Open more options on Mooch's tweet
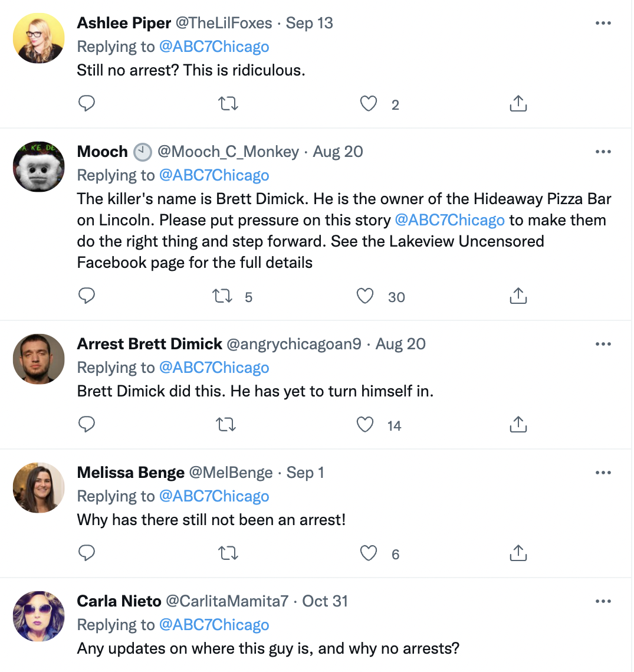The width and height of the screenshot is (634, 672). [x=603, y=152]
